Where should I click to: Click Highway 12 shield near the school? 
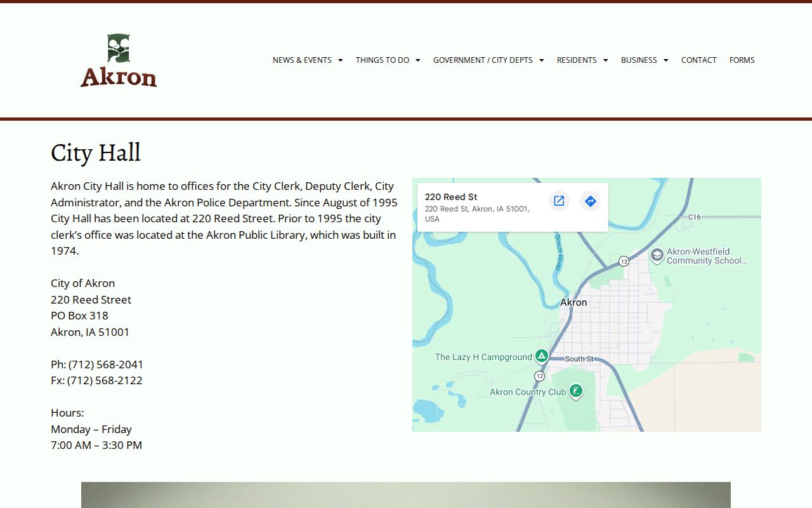624,261
